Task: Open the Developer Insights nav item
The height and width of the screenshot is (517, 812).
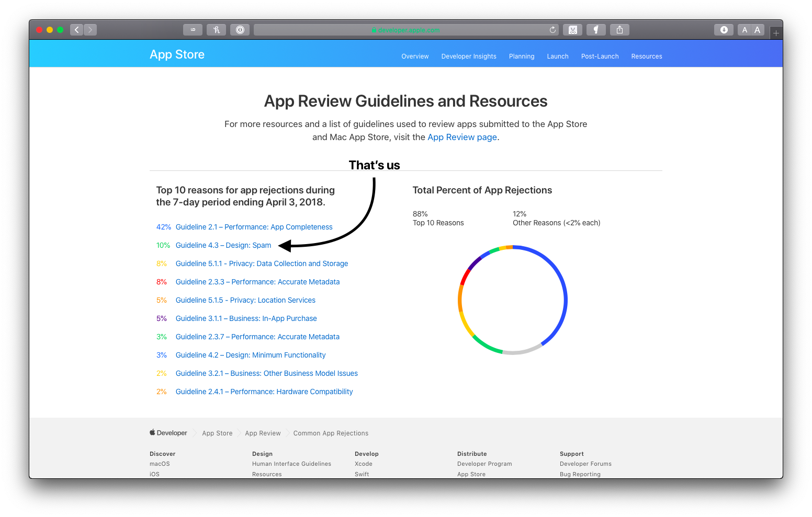Action: click(x=469, y=56)
